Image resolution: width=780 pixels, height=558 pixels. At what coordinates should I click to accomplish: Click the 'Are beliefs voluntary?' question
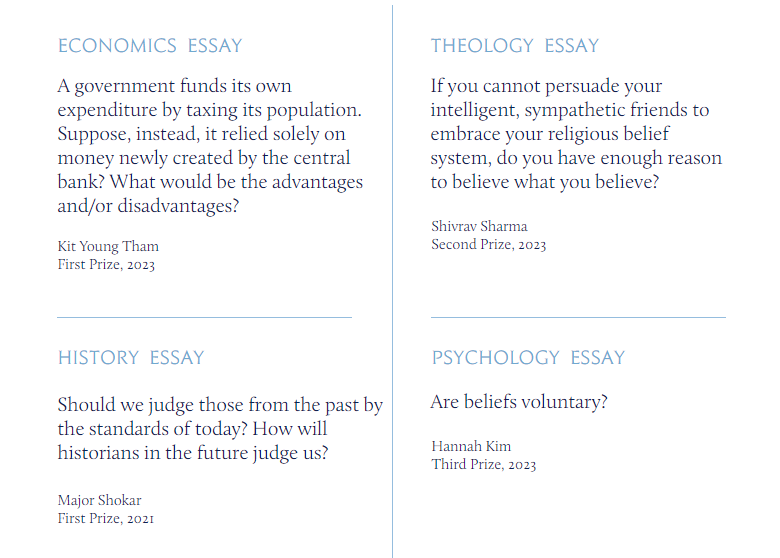click(519, 402)
